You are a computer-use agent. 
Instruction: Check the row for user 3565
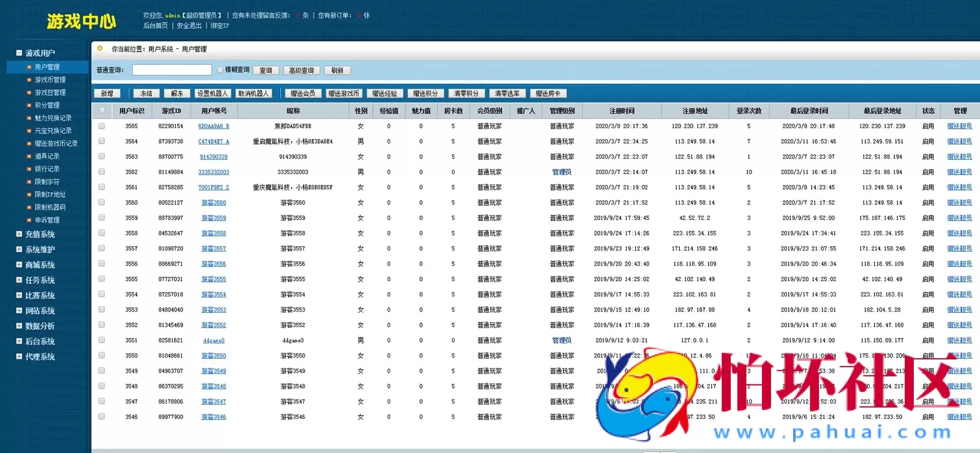102,126
